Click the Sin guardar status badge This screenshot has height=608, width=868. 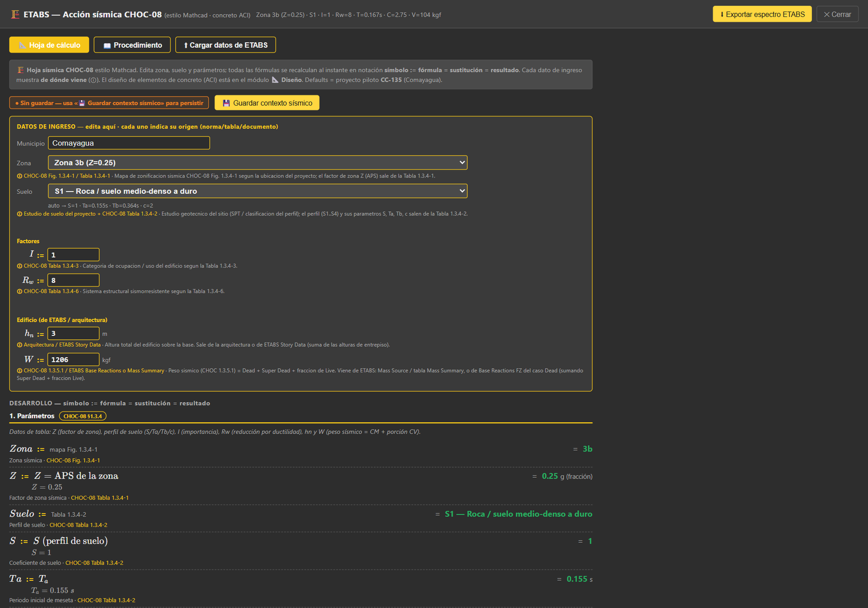[109, 103]
